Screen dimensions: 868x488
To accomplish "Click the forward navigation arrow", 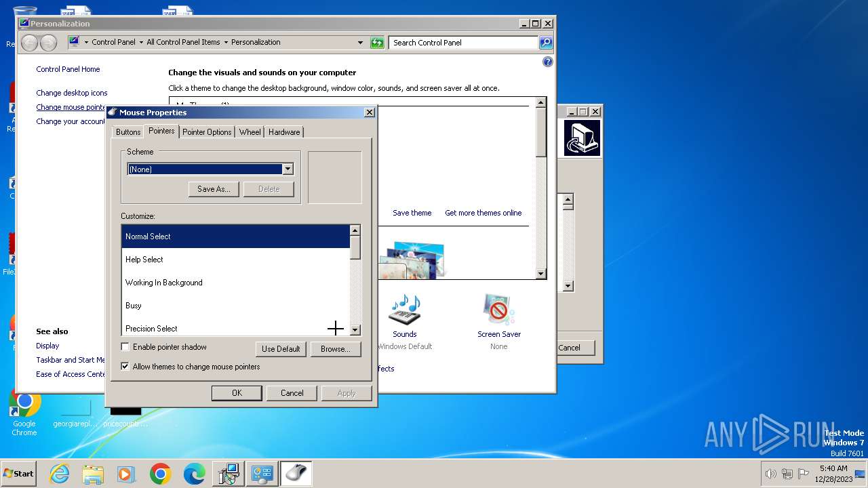I will pyautogui.click(x=48, y=43).
